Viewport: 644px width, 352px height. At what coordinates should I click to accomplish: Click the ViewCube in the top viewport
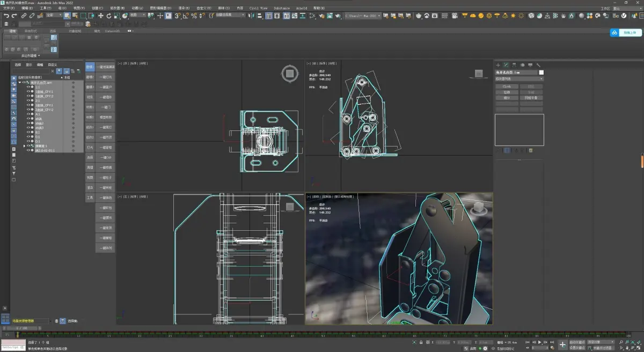point(290,74)
